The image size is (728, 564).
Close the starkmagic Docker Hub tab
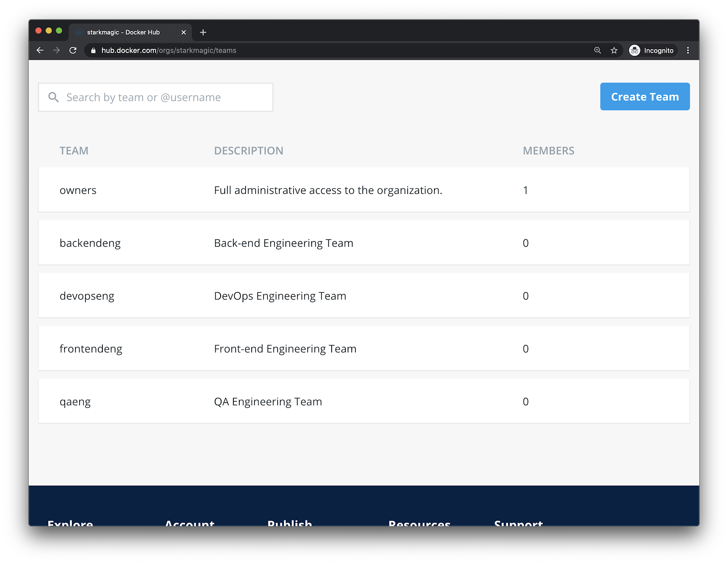pos(183,32)
